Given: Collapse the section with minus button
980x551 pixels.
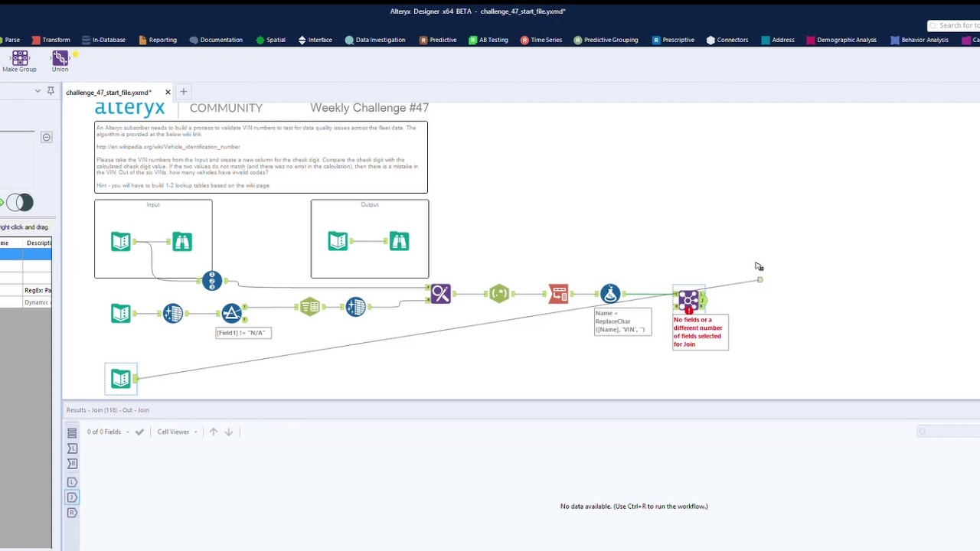Looking at the screenshot, I should (x=47, y=138).
